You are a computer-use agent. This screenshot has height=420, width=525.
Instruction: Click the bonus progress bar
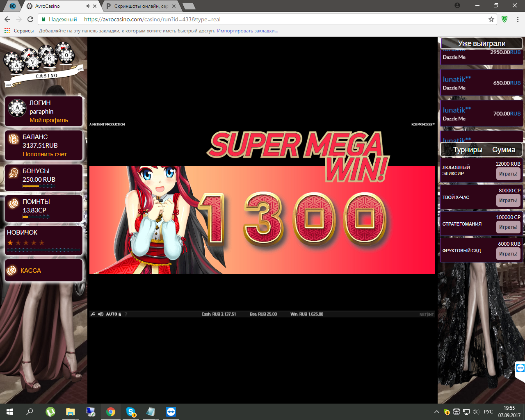(x=39, y=186)
